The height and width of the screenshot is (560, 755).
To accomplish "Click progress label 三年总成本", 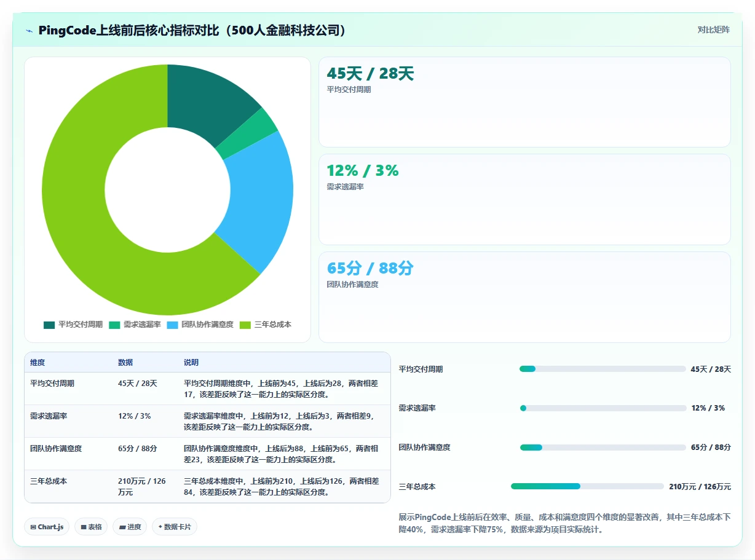I will [x=417, y=487].
